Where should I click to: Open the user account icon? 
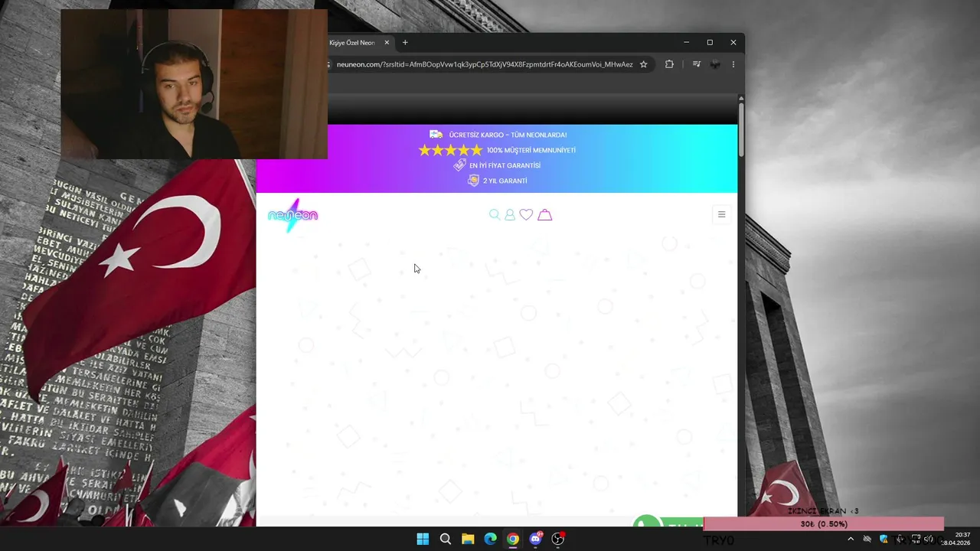510,215
